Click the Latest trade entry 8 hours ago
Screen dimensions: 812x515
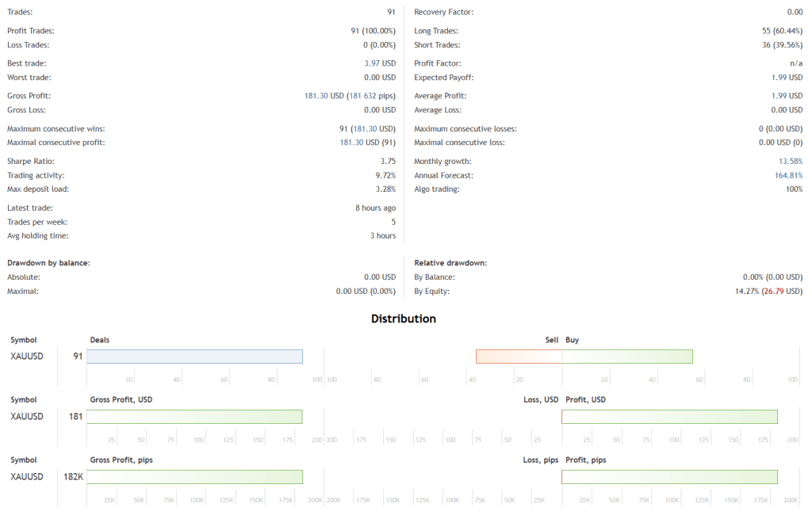(373, 207)
